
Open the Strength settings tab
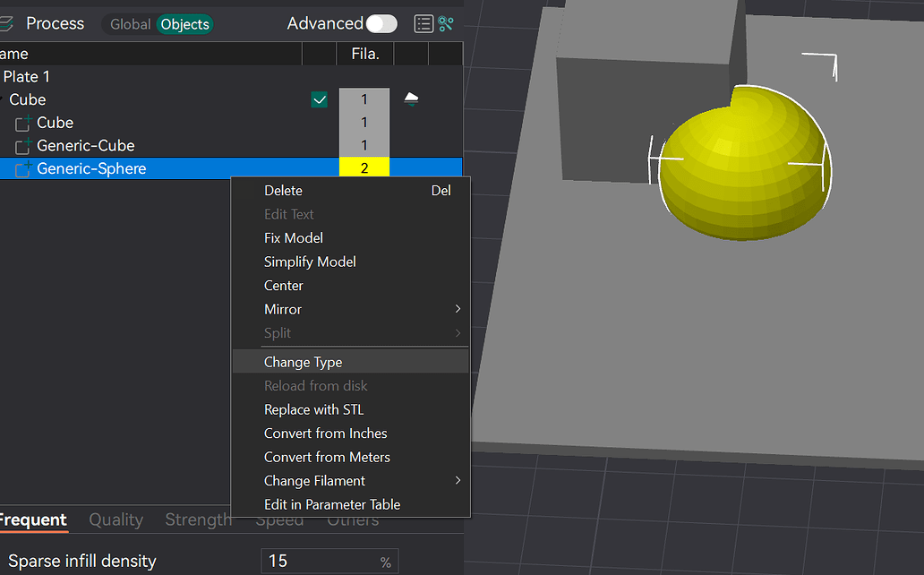tap(198, 519)
